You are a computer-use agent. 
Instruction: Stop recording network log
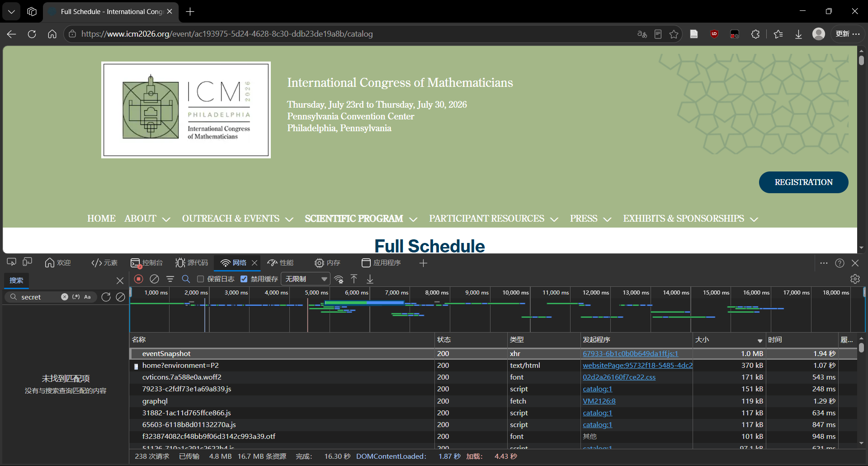[x=139, y=279]
